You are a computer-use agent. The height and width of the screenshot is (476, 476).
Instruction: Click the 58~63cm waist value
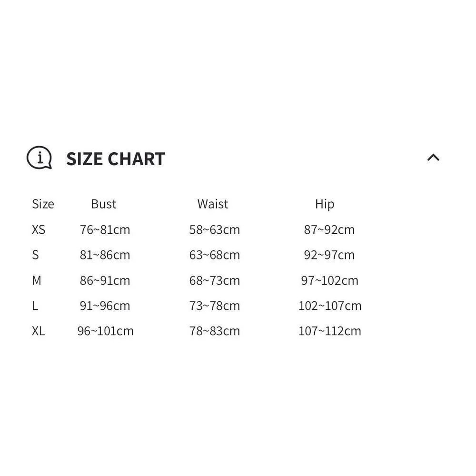click(215, 229)
